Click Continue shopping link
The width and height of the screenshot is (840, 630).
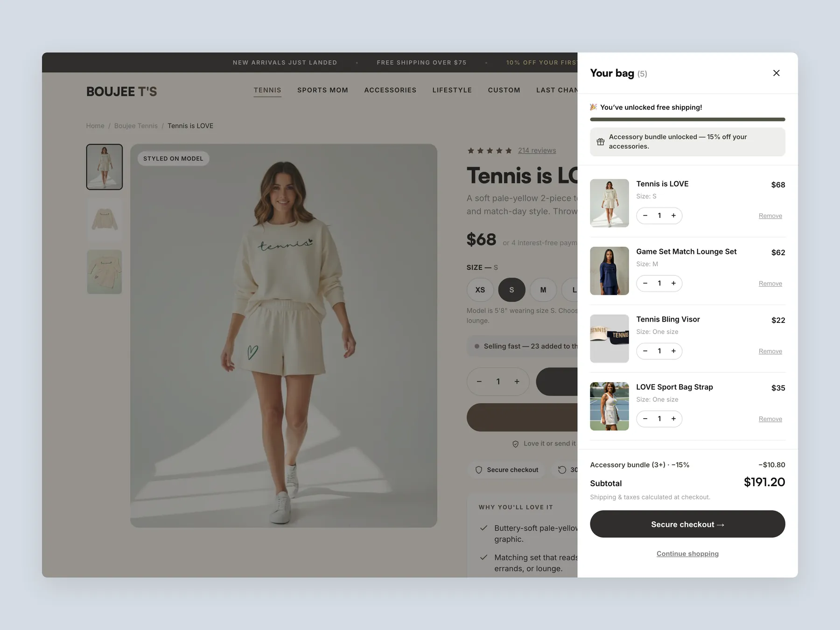(687, 553)
